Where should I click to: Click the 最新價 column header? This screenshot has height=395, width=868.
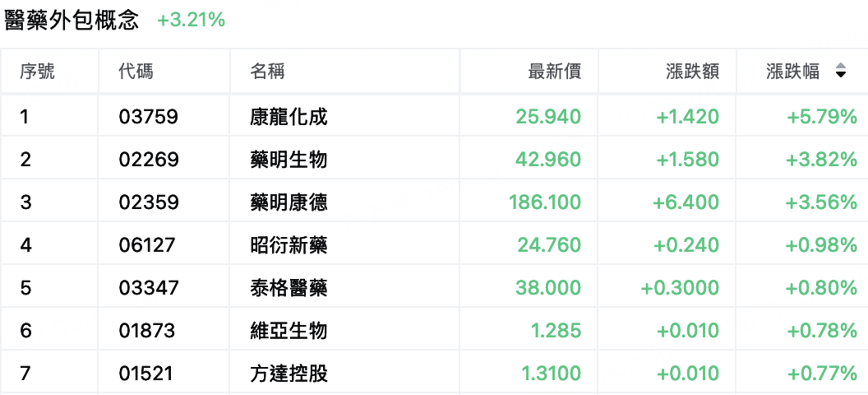(555, 71)
